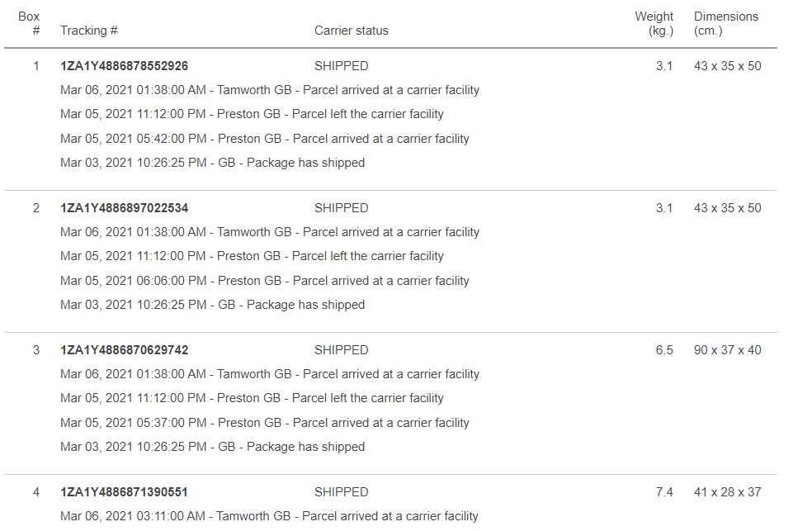Click tracking number 1ZA1Y4886870629742
The width and height of the screenshot is (812, 531).
pyautogui.click(x=124, y=349)
